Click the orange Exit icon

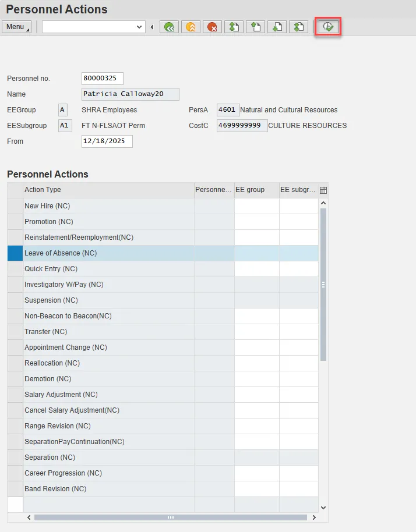(x=191, y=27)
